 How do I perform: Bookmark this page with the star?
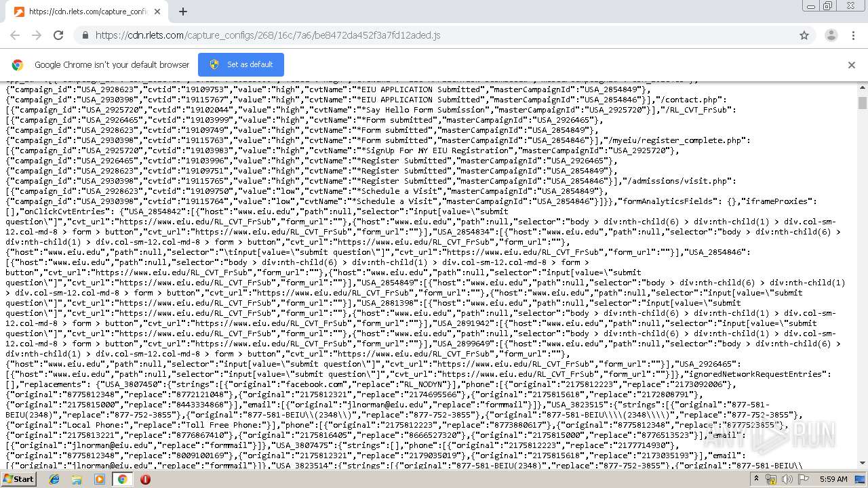coord(804,35)
